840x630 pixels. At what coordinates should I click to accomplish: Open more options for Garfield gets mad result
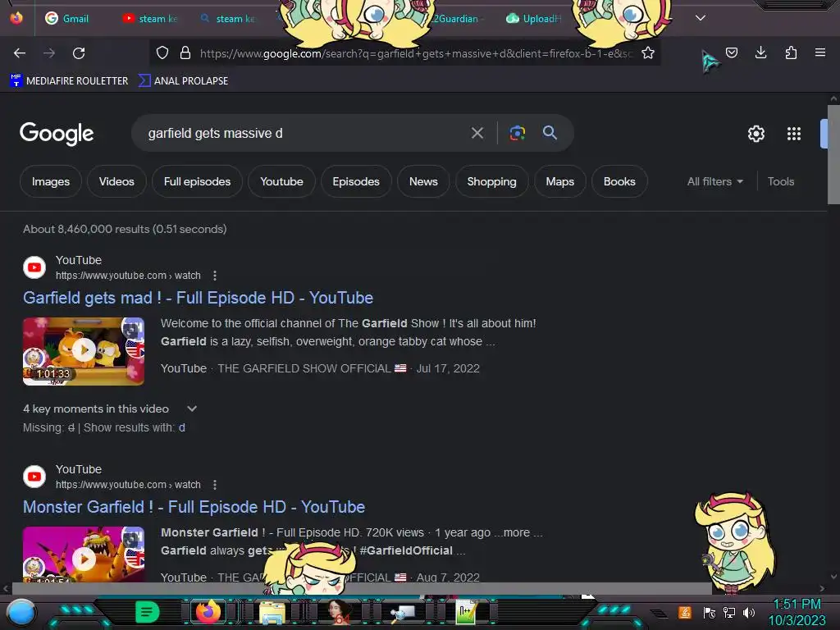pyautogui.click(x=215, y=276)
